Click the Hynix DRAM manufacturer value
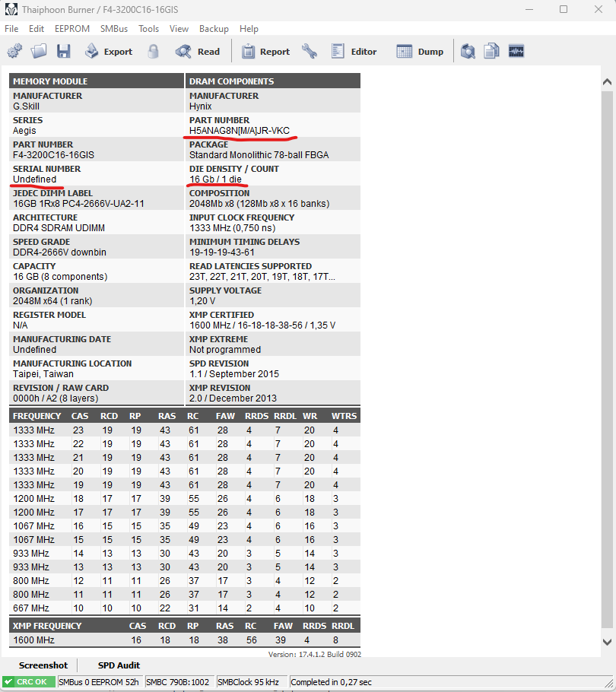This screenshot has width=616, height=692. tap(200, 106)
